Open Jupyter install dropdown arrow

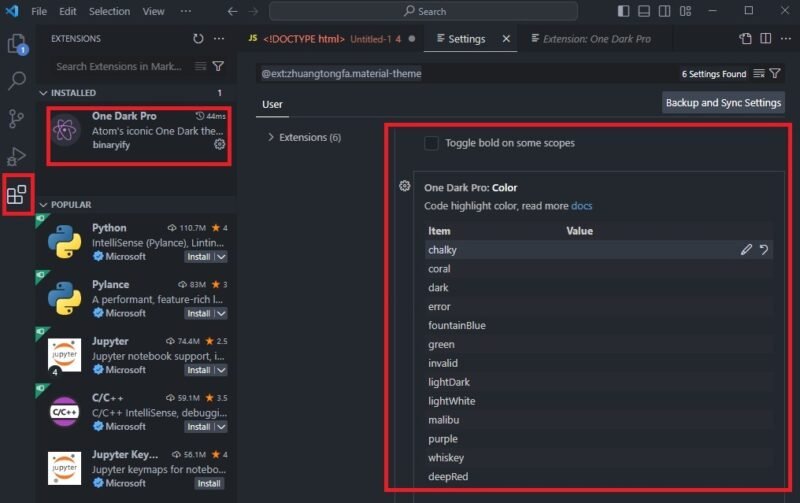click(221, 370)
